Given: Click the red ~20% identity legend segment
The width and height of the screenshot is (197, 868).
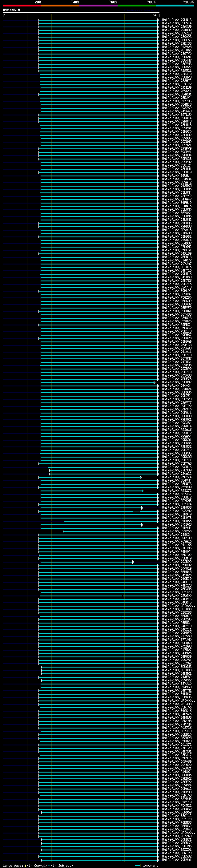Looking at the screenshot, I should pyautogui.click(x=22, y=6).
